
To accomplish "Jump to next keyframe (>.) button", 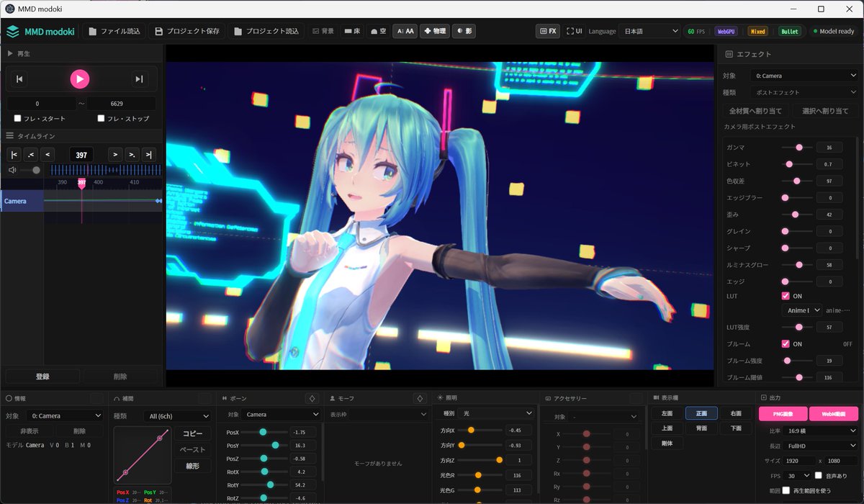I will pos(132,154).
